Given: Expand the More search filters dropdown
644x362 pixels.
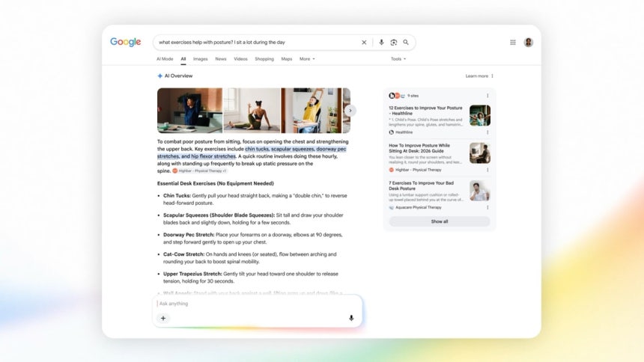Looking at the screenshot, I should tap(307, 59).
